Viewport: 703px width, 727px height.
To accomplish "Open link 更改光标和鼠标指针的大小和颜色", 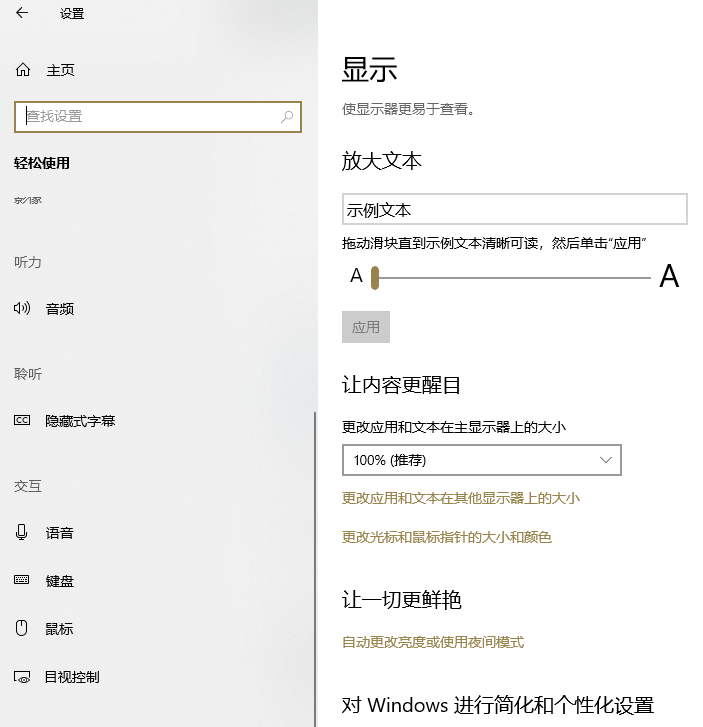I will pyautogui.click(x=446, y=537).
